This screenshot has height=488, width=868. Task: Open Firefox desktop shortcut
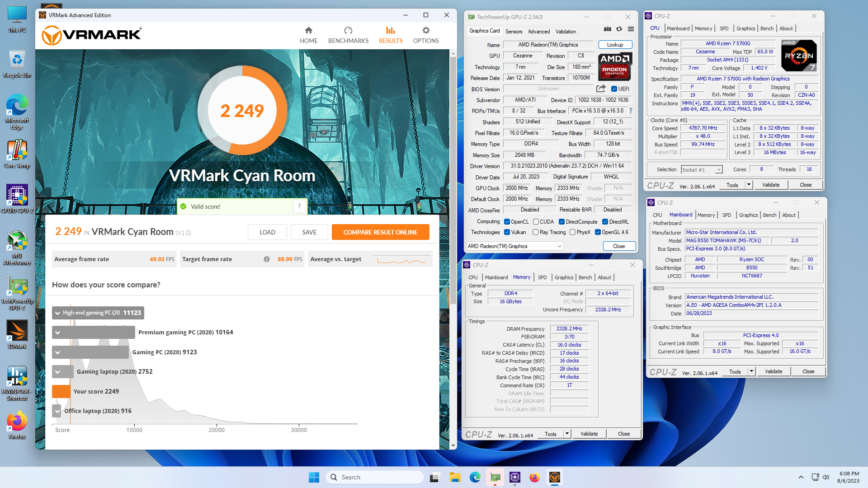coord(17,425)
